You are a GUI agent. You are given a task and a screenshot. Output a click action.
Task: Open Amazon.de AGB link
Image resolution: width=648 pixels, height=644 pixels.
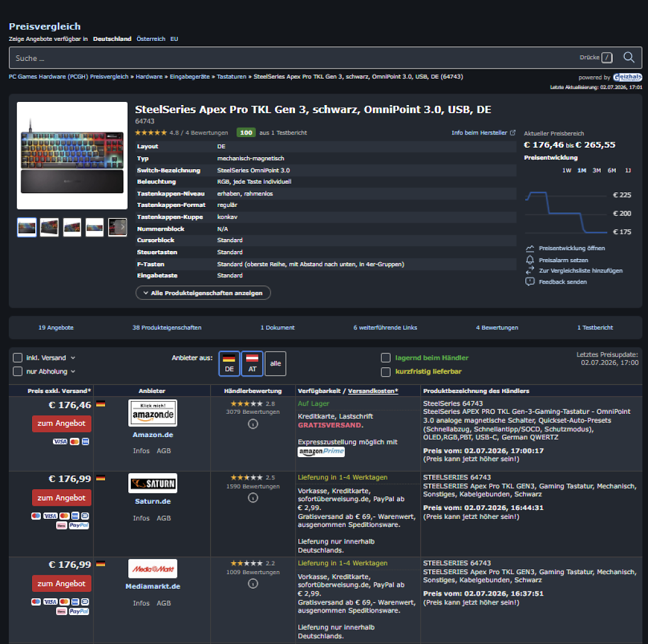(x=164, y=451)
